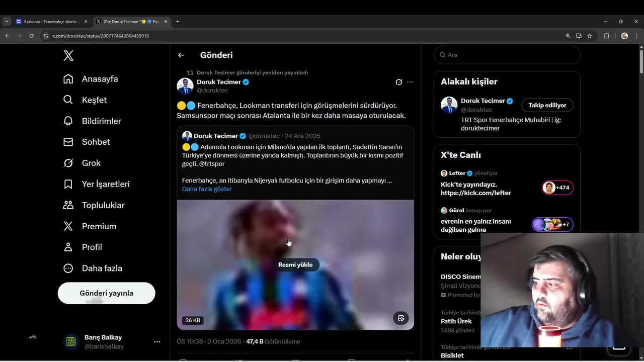Open the Chrome profile avatar
This screenshot has width=644, height=362.
pos(624,36)
